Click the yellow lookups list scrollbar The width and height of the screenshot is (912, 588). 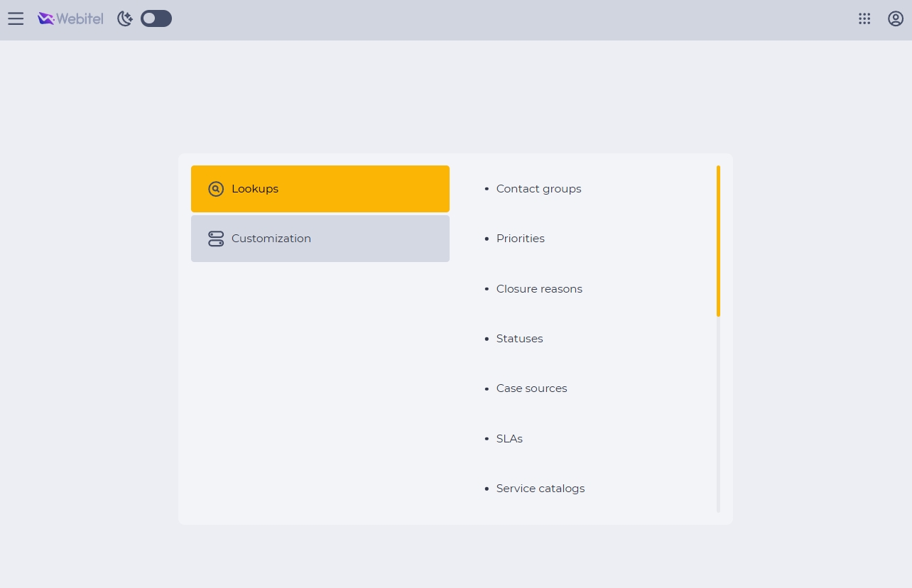[x=718, y=241]
